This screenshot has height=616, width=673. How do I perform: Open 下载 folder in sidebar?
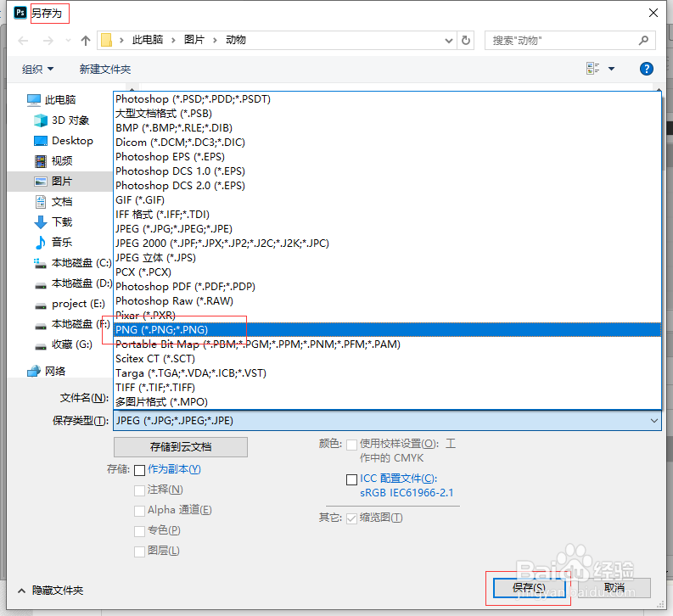53,221
